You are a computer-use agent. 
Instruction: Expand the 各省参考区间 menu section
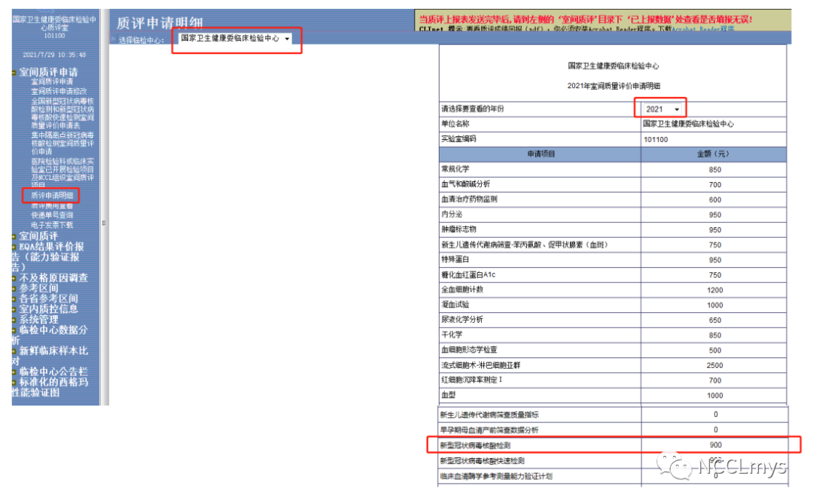[x=48, y=299]
